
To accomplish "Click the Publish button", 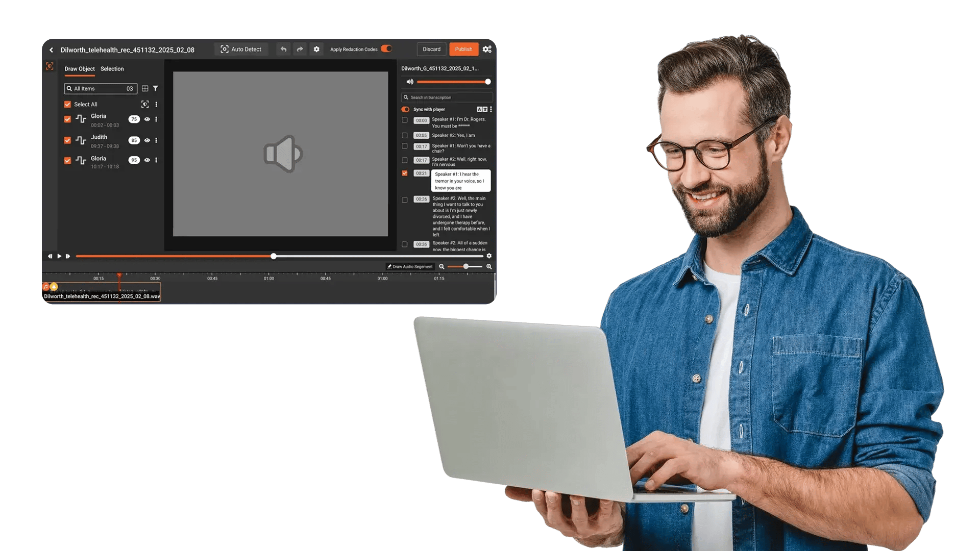I will pyautogui.click(x=463, y=49).
